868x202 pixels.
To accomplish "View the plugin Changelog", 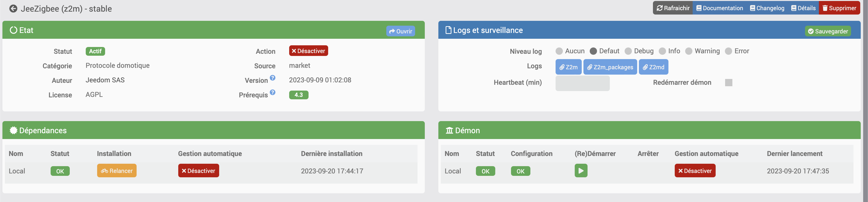I will point(767,8).
